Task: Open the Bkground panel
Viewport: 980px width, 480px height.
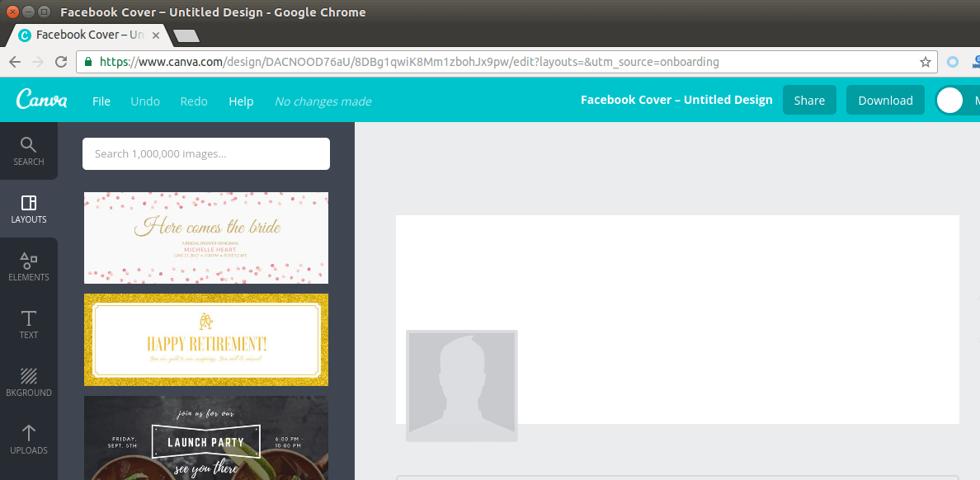Action: tap(29, 382)
